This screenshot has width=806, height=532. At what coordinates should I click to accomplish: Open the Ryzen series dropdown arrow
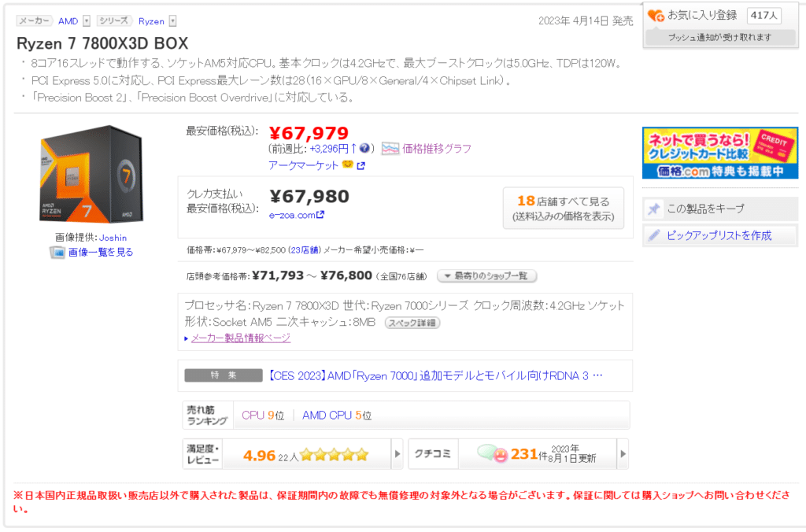coord(172,21)
